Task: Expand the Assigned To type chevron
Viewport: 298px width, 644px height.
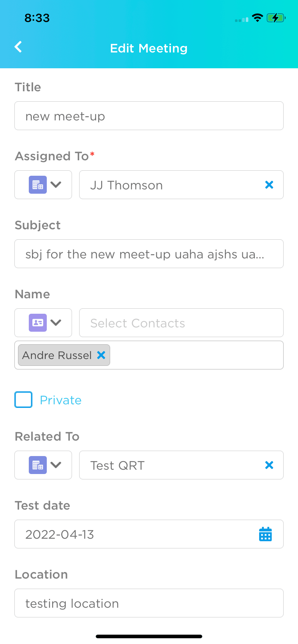Action: 56,185
